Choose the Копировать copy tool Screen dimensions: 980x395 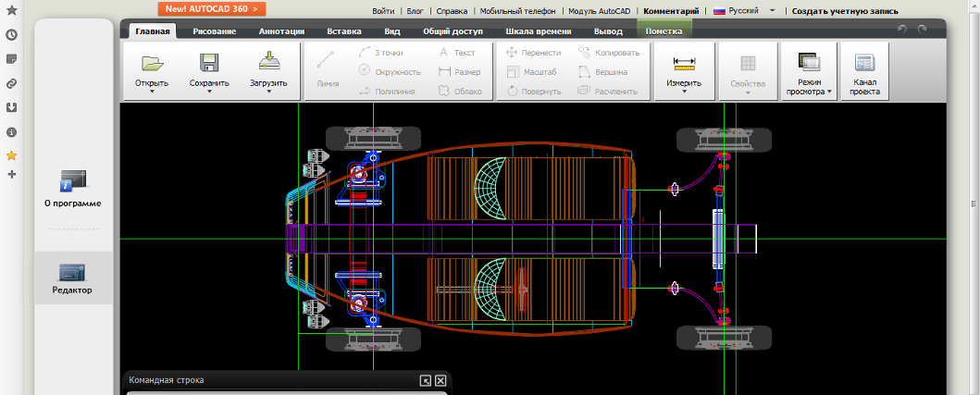(609, 53)
